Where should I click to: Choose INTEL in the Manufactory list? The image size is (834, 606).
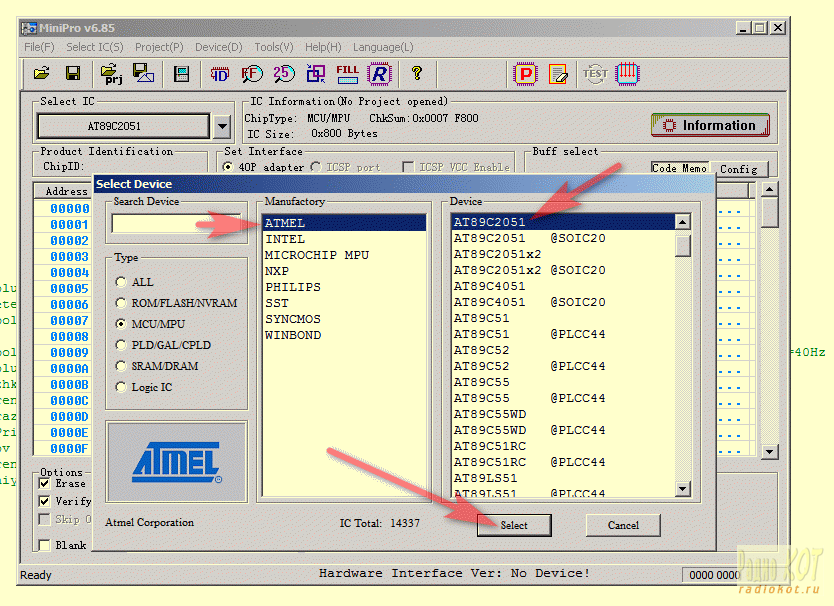344,239
